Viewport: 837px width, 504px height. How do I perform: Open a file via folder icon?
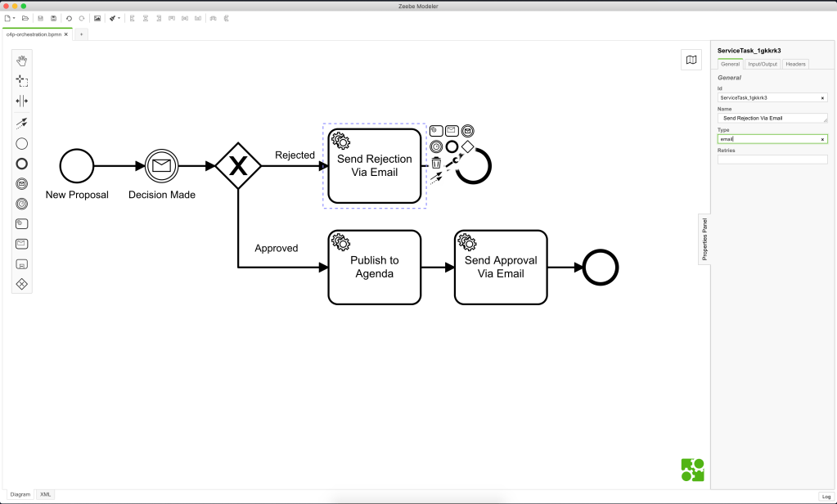(25, 18)
